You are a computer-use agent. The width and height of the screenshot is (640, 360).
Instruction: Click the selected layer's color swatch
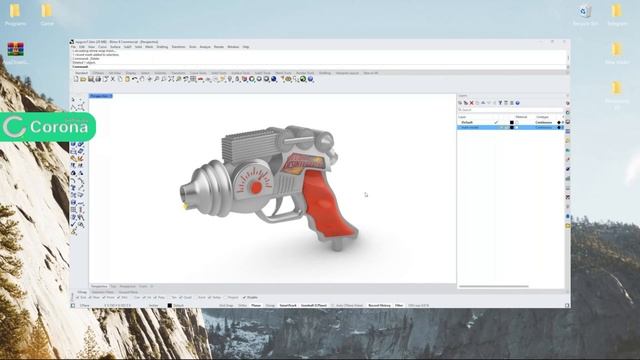click(x=511, y=127)
